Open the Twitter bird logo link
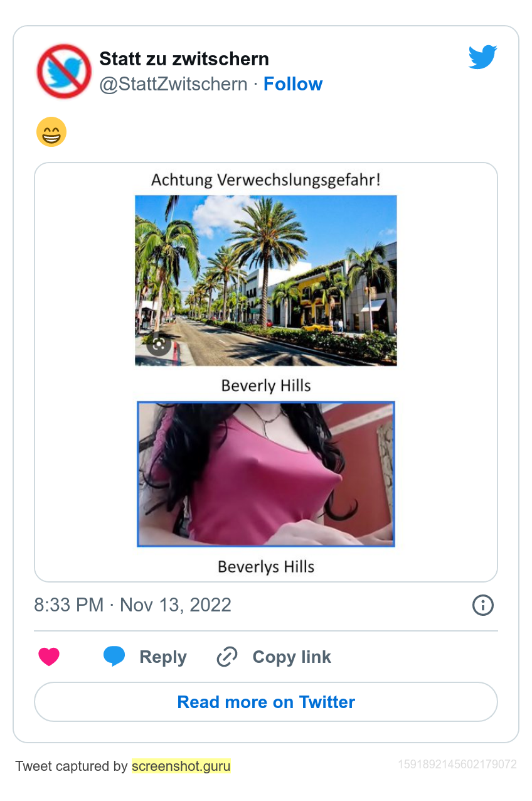The image size is (532, 801). coord(482,57)
